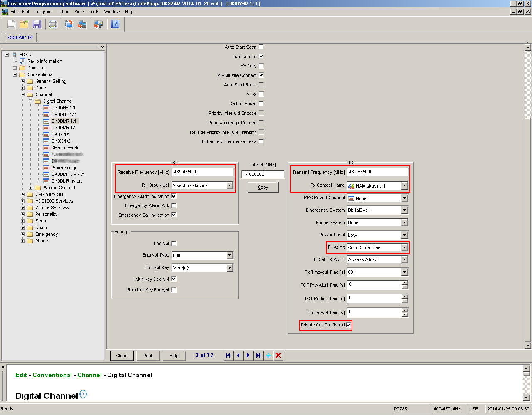The height and width of the screenshot is (415, 532).
Task: Click the Copy offset button
Action: (263, 187)
